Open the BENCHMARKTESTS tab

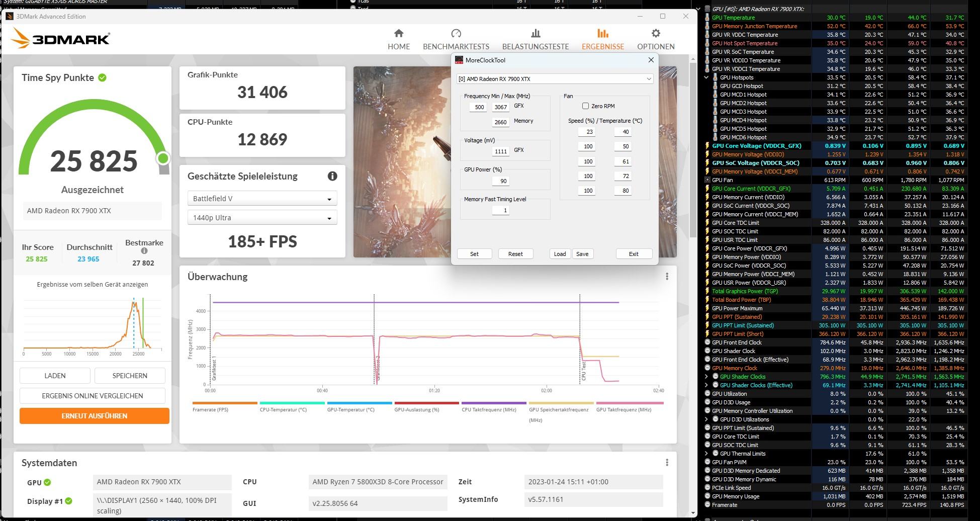[x=456, y=39]
